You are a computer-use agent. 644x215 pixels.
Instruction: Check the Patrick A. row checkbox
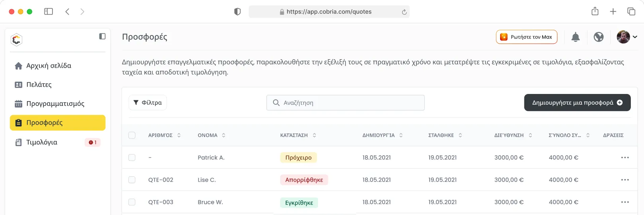(x=132, y=158)
